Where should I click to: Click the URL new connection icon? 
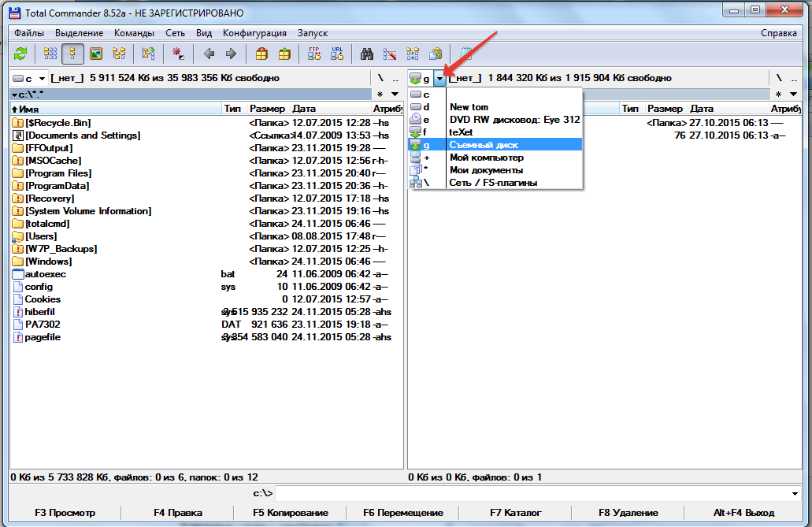point(337,54)
